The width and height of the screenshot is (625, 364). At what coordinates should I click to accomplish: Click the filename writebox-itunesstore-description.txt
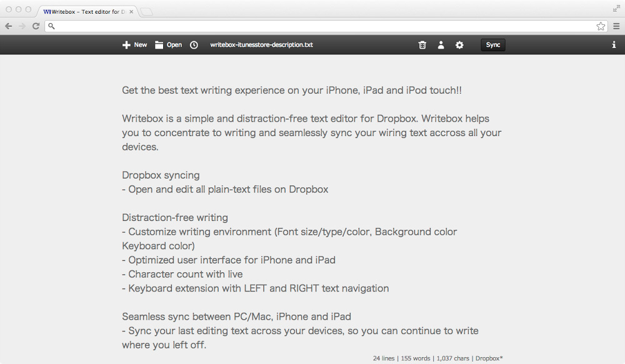coord(261,44)
